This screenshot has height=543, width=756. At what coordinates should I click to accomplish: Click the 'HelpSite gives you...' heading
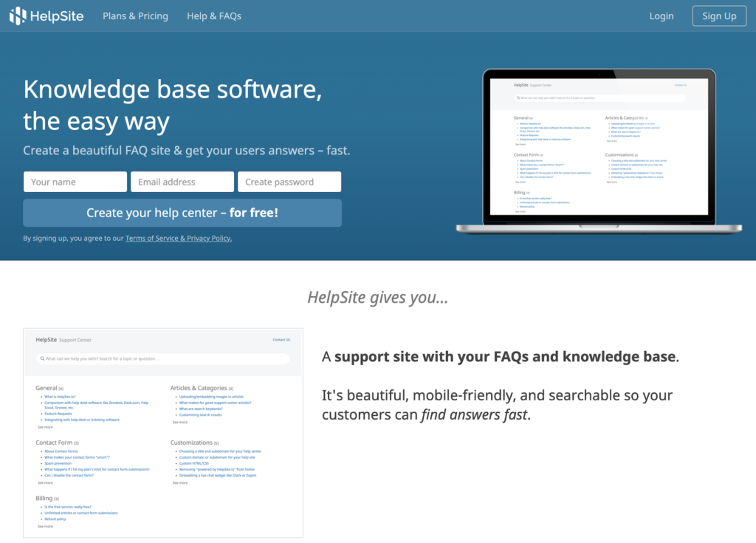pos(378,297)
